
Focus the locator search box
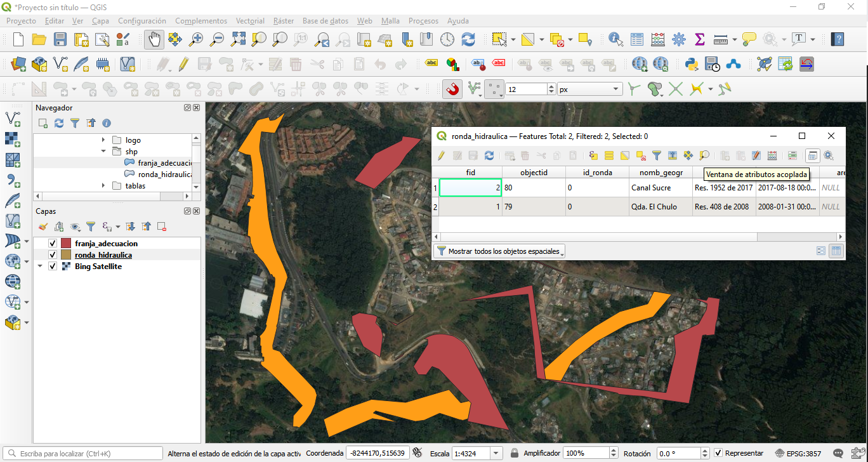[82, 453]
